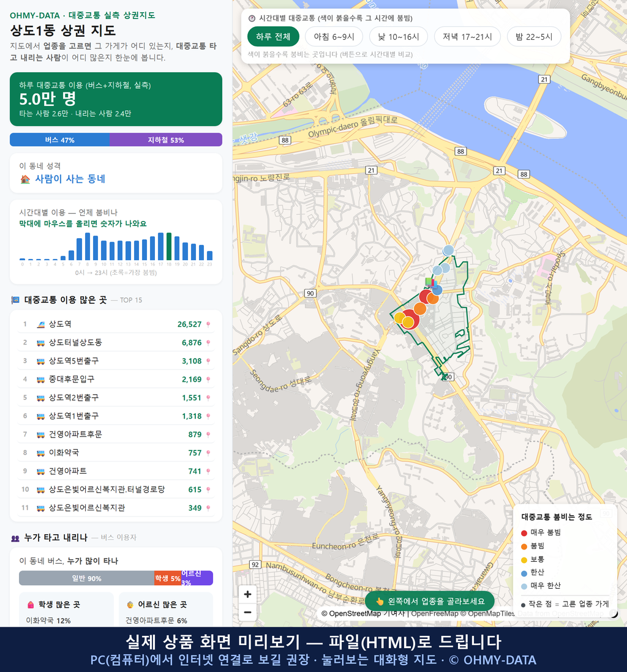Click the pin icon in 건영아파트 row
627x672 pixels.
[208, 471]
